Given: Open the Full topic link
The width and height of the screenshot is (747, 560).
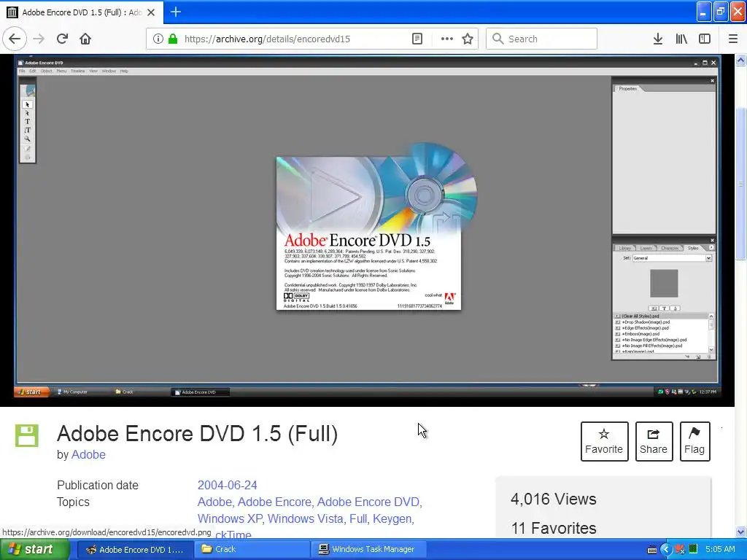Looking at the screenshot, I should point(357,518).
